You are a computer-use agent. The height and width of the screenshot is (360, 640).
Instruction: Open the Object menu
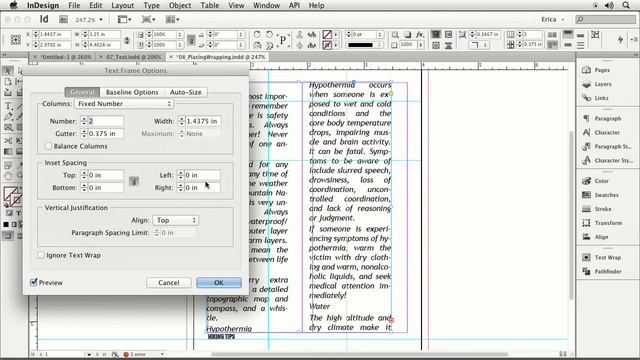[x=180, y=5]
